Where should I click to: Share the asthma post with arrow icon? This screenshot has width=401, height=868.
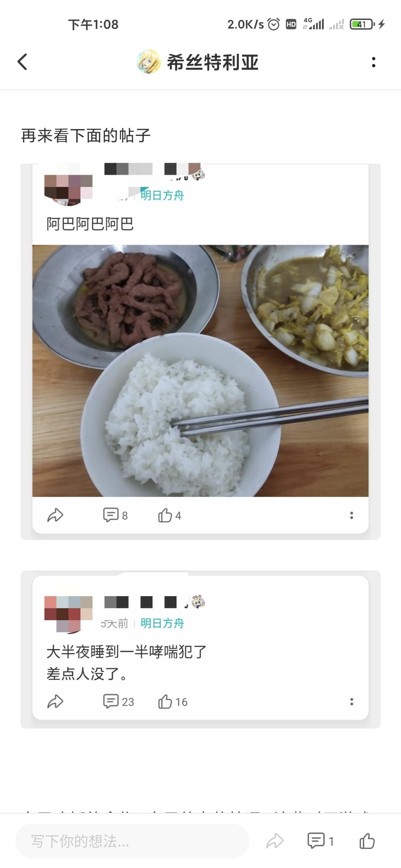coord(55,702)
